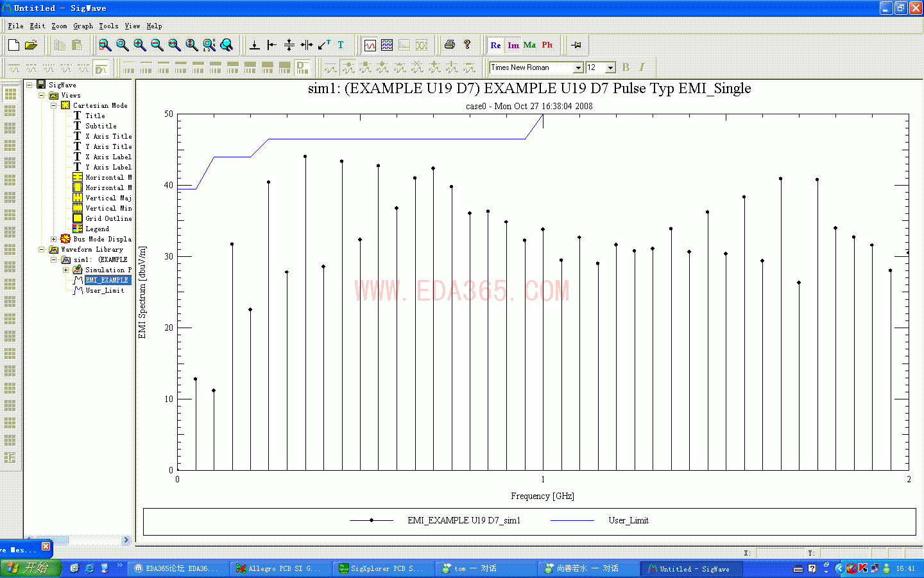Screen dimensions: 924x578
Task: Open the Edit menu
Action: point(38,26)
